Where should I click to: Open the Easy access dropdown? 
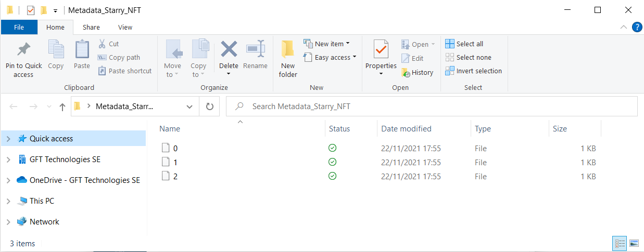tap(330, 57)
